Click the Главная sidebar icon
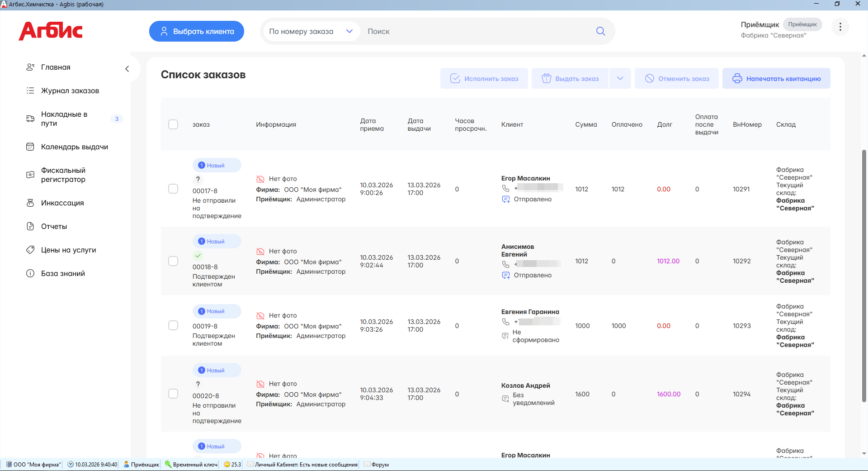This screenshot has height=471, width=868. [x=30, y=67]
